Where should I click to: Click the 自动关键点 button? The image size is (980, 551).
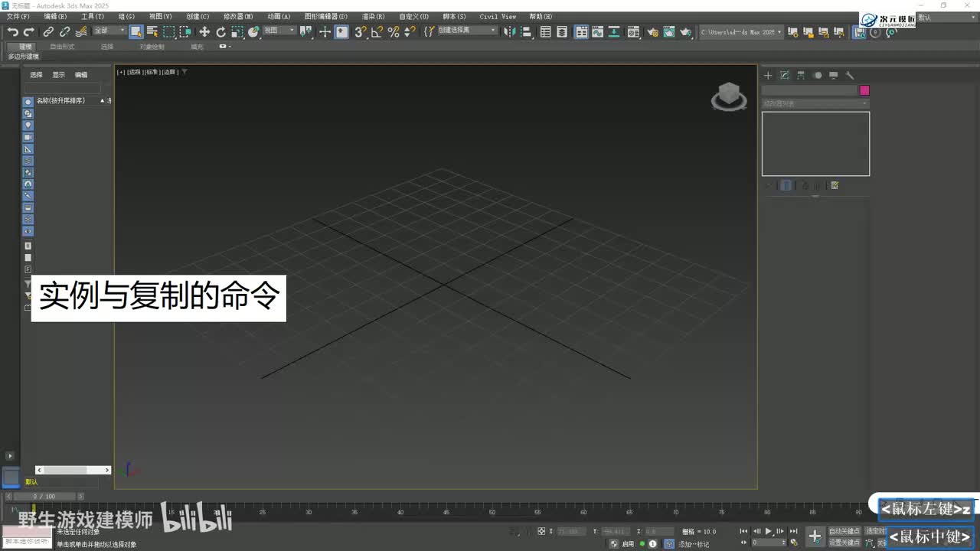click(x=844, y=531)
